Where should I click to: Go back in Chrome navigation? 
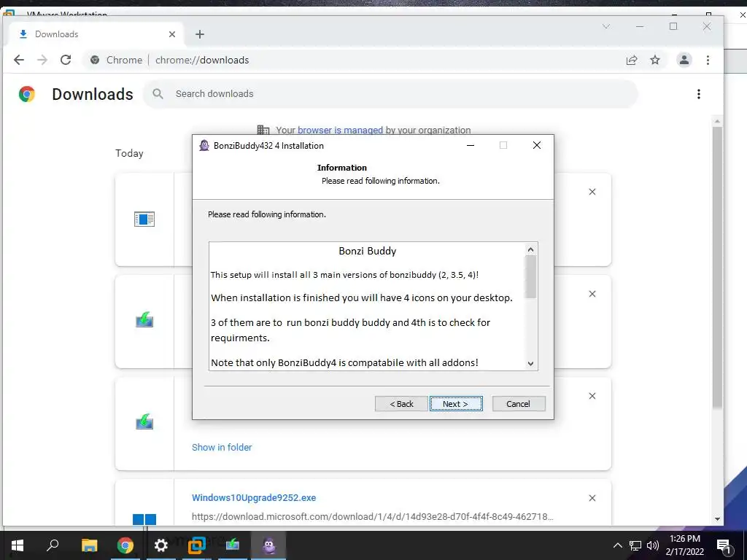18,60
